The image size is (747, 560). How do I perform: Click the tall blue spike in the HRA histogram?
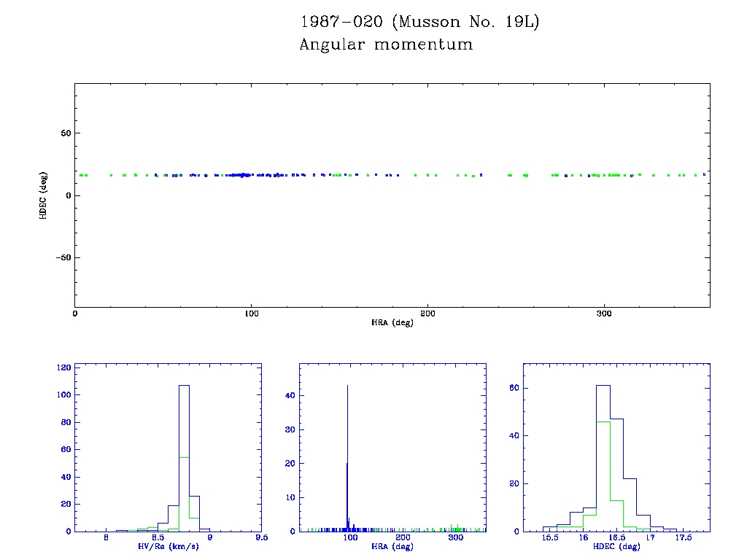347,458
